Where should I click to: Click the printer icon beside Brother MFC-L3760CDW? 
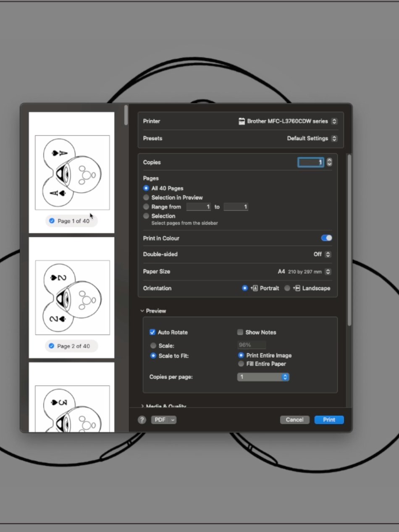click(x=241, y=121)
